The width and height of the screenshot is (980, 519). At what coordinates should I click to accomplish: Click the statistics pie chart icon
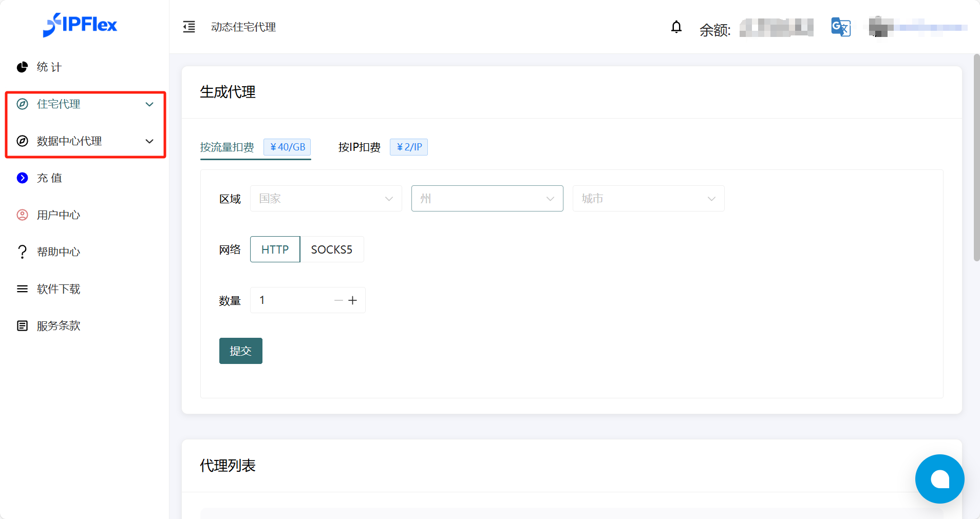click(x=22, y=67)
